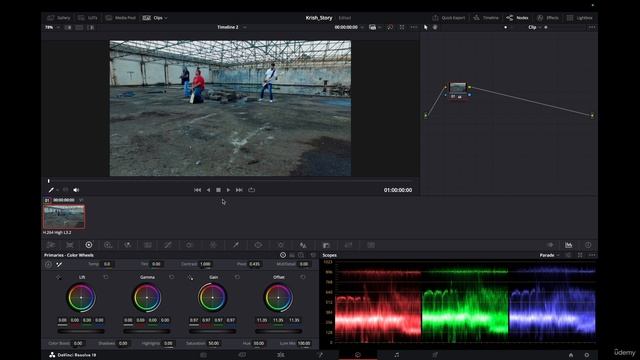Select clip 01 thumbnail in clips strip
Viewport: 640px width, 360px height.
click(x=64, y=216)
